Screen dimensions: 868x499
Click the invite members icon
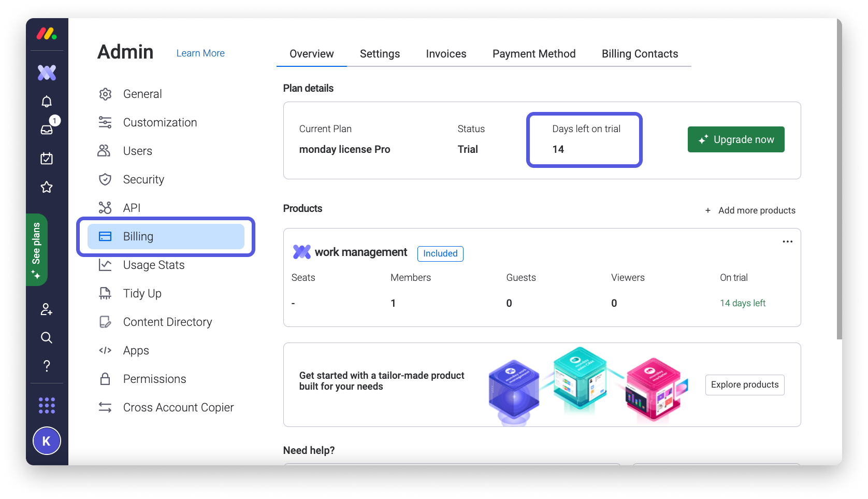[47, 309]
